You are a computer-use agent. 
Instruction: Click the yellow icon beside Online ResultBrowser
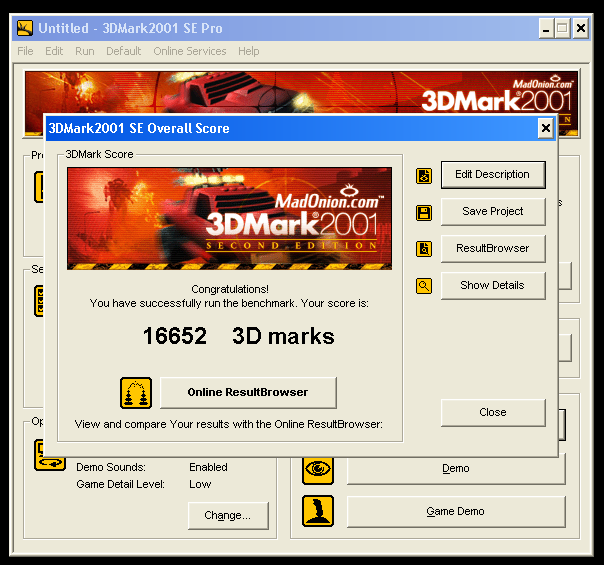pyautogui.click(x=136, y=393)
